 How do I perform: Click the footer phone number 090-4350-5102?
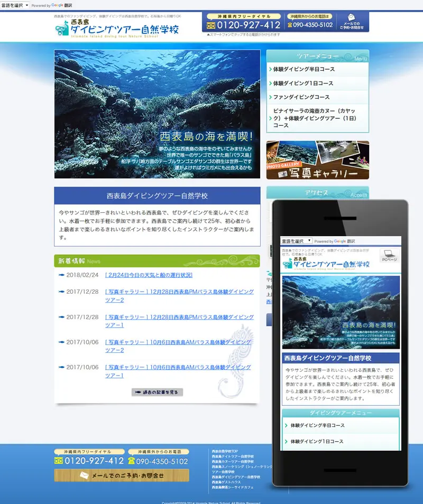158,461
